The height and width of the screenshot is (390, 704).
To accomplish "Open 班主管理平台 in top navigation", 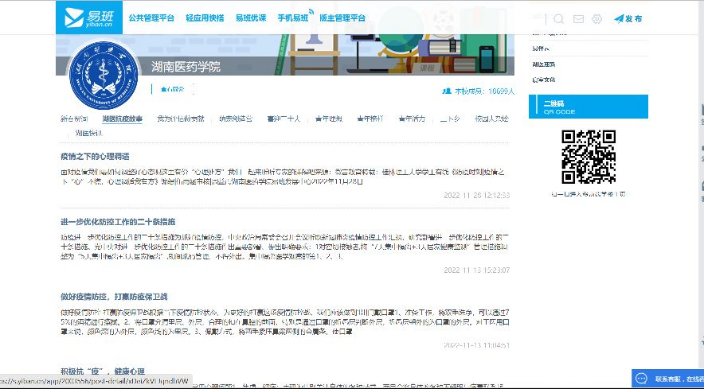I will (x=342, y=18).
